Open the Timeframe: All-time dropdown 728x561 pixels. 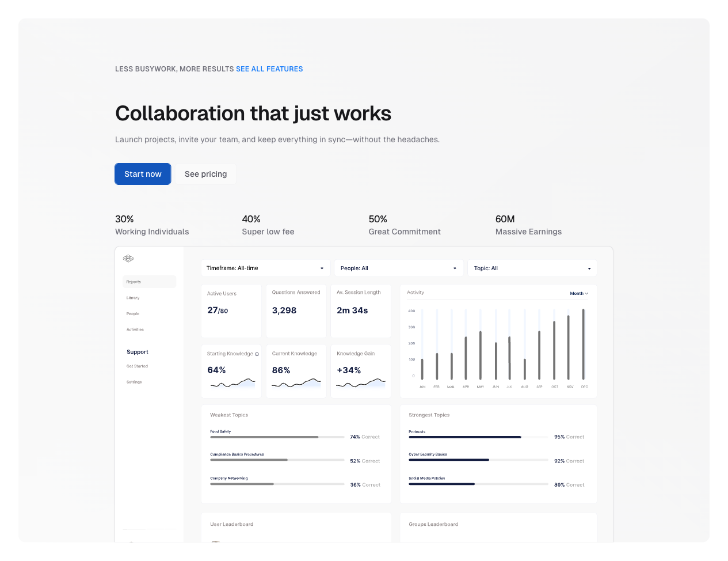pos(265,268)
